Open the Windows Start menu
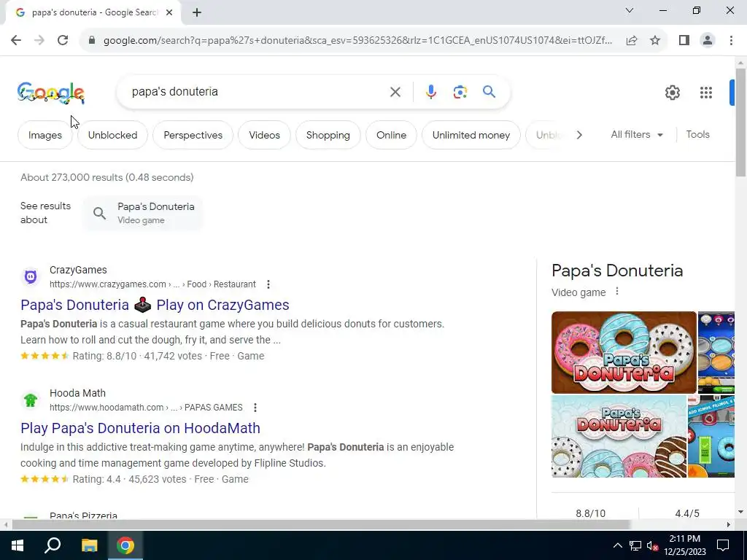This screenshot has width=747, height=560. pos(18,545)
